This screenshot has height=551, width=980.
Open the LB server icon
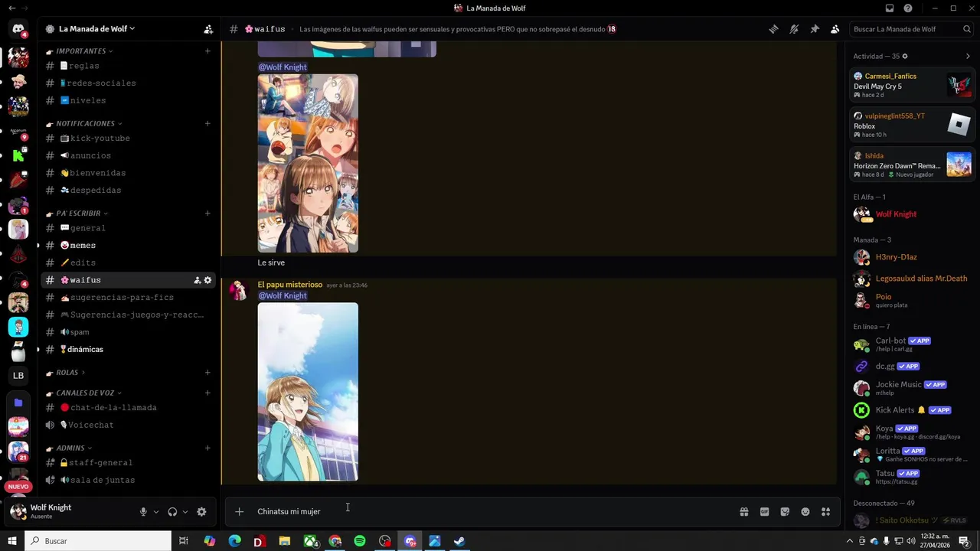[18, 376]
